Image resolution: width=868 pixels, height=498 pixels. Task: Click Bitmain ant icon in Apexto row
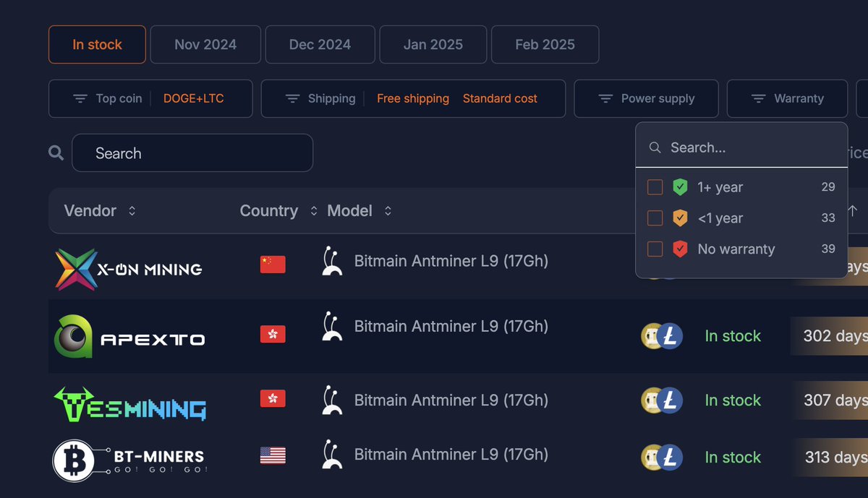[x=332, y=327]
